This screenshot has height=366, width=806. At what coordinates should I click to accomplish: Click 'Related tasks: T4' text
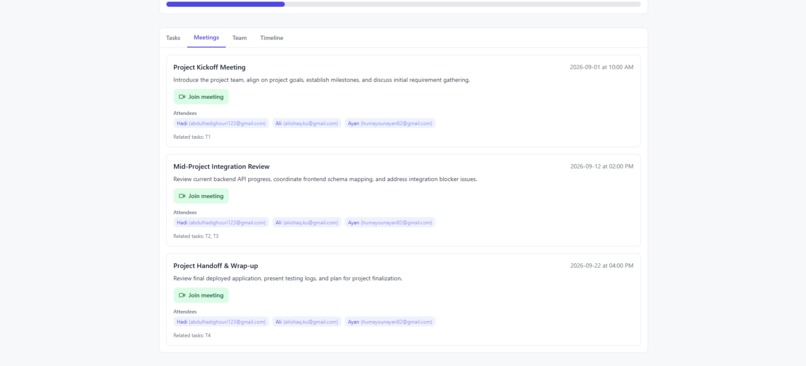click(x=192, y=336)
